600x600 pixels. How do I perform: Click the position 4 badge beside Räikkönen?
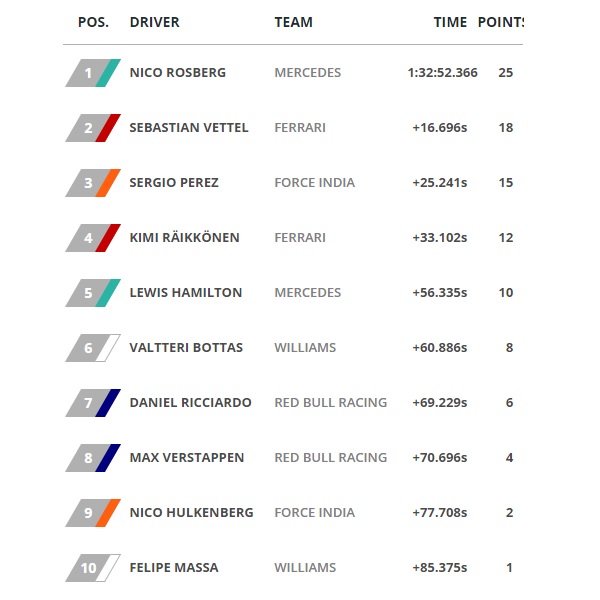click(93, 238)
